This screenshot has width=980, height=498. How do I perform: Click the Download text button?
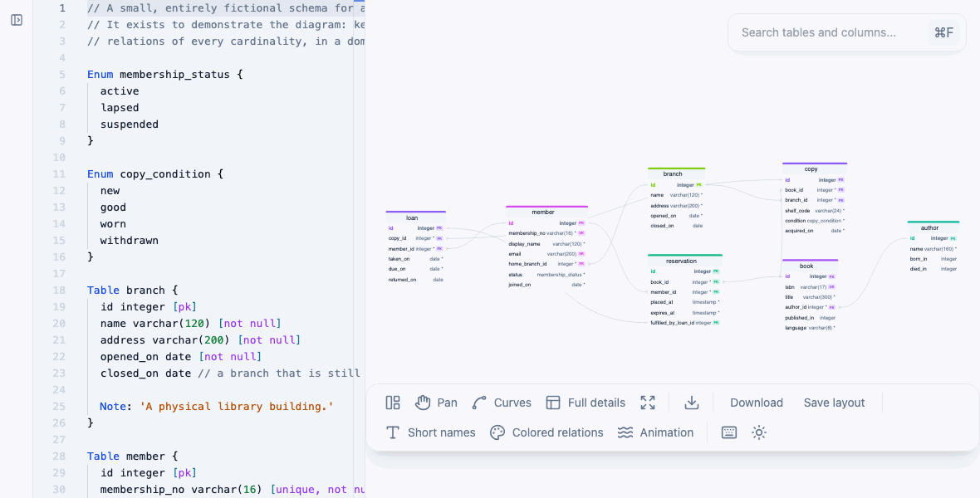757,403
